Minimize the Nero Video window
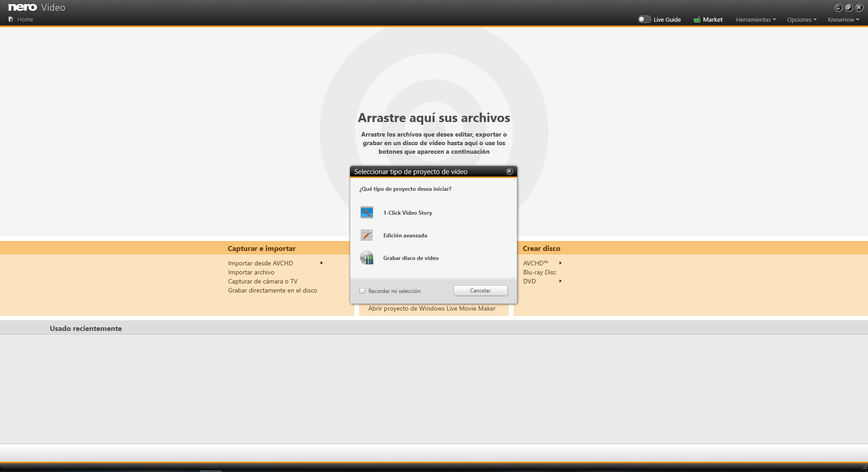This screenshot has height=472, width=868. pos(838,8)
